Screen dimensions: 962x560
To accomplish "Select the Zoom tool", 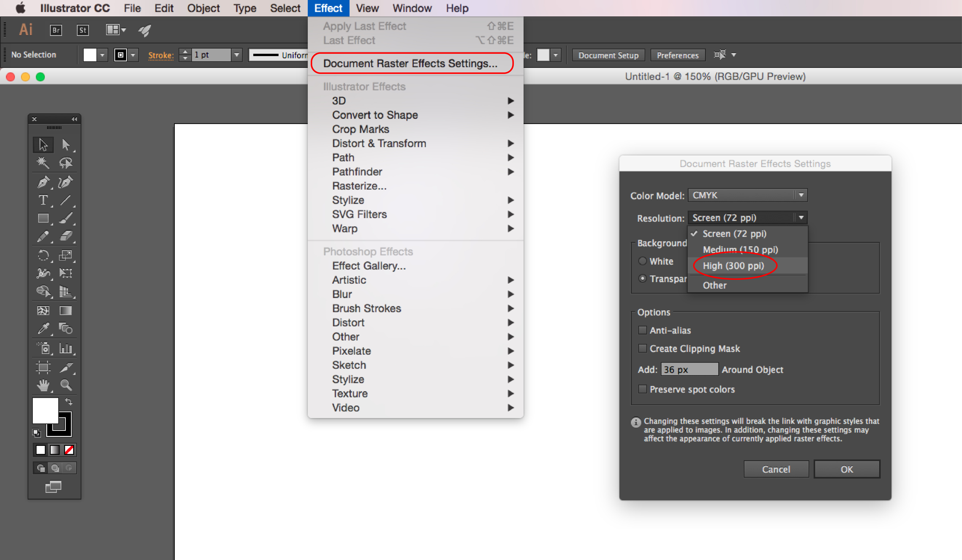I will pos(66,385).
